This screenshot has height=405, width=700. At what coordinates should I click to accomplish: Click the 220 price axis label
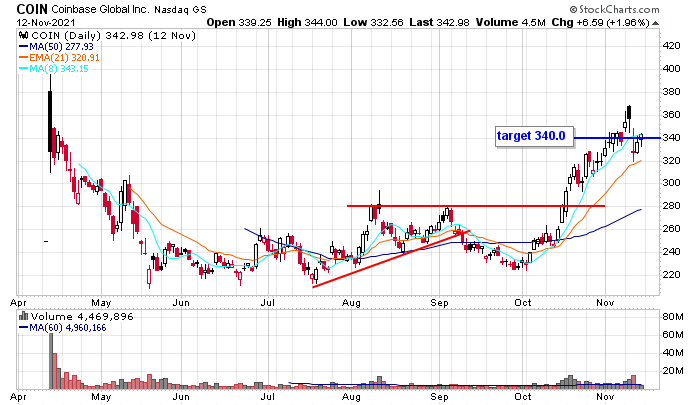tap(672, 275)
